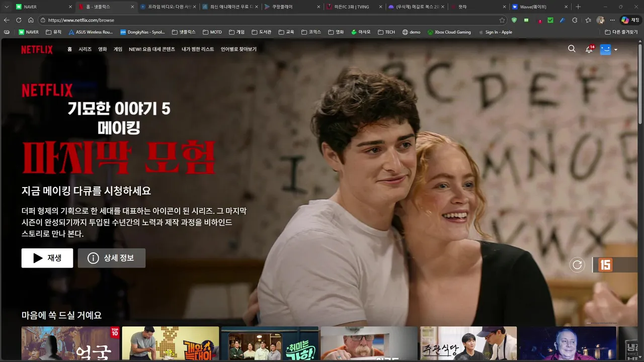Open thumbnail of man with white mustache
The width and height of the screenshot is (644, 362).
369,343
